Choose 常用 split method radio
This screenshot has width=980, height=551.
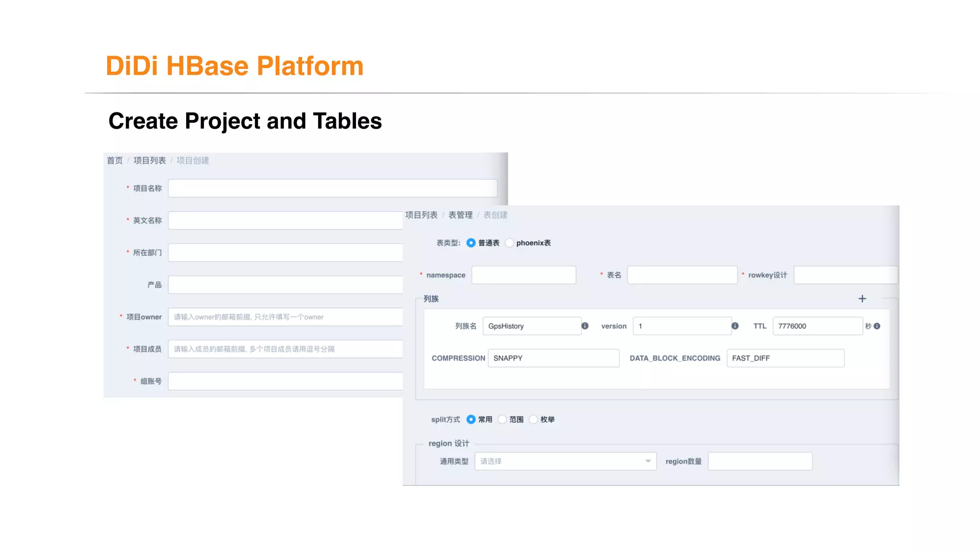(471, 419)
